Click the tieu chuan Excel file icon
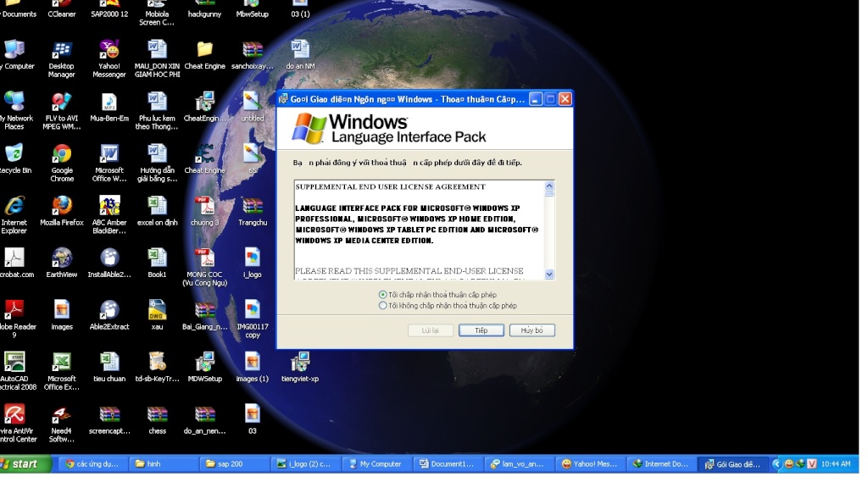 [x=109, y=368]
